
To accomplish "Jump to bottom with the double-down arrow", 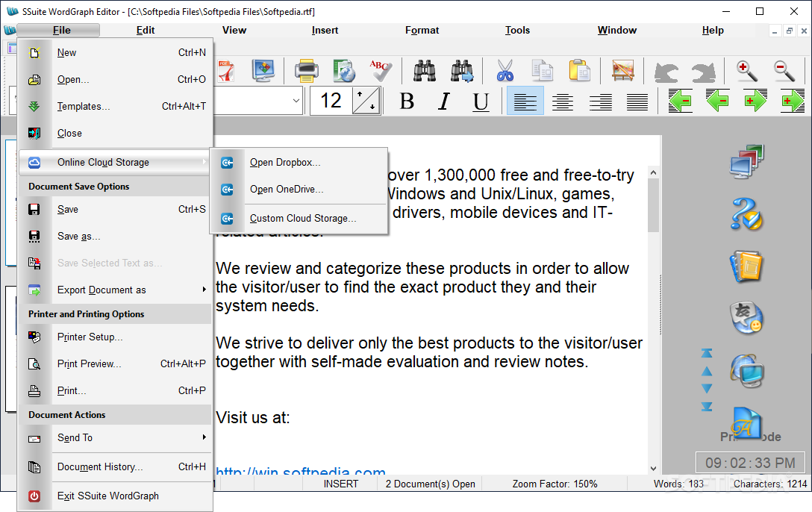I will [x=707, y=406].
